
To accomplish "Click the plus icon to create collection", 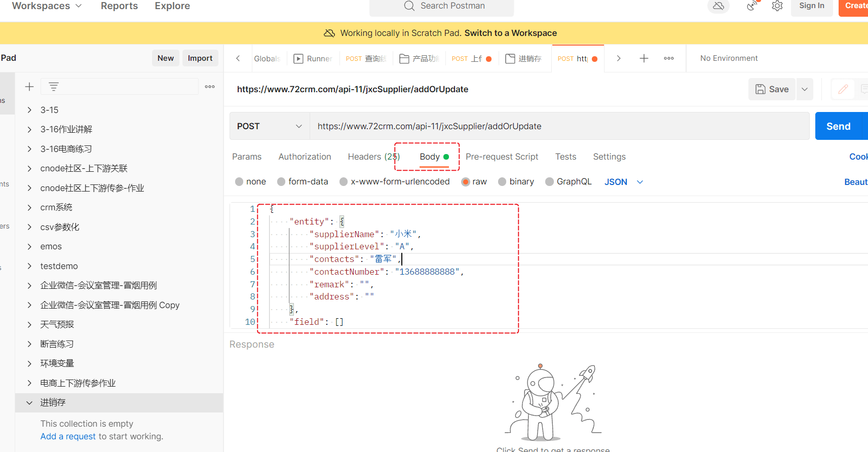I will (x=29, y=87).
